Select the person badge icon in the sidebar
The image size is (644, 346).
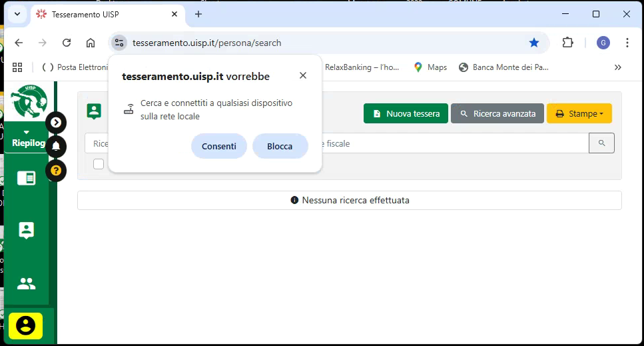26,230
